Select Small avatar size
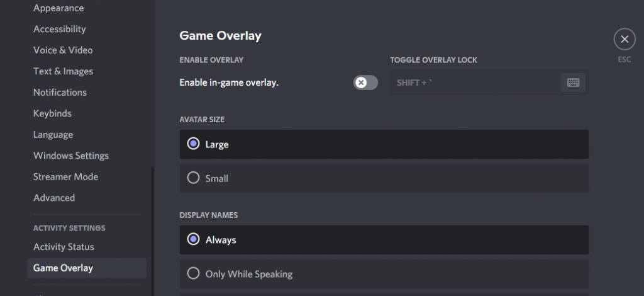Screen dimensions: 644x296 (384, 178)
